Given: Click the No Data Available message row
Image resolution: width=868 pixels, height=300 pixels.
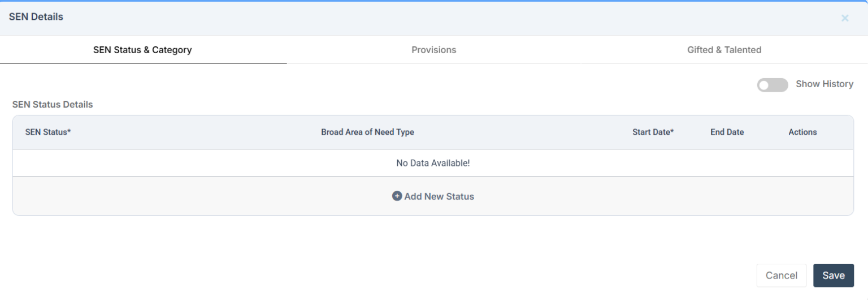Looking at the screenshot, I should point(433,163).
